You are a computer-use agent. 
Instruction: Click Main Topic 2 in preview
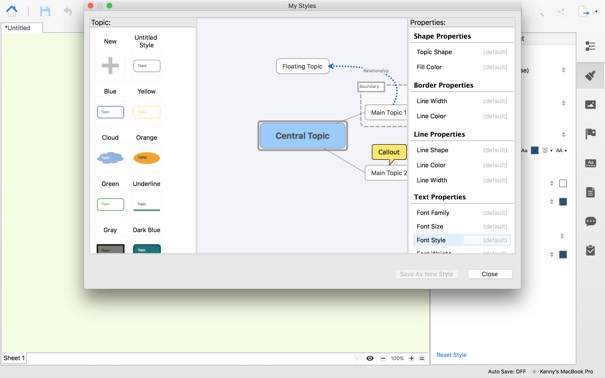click(386, 173)
